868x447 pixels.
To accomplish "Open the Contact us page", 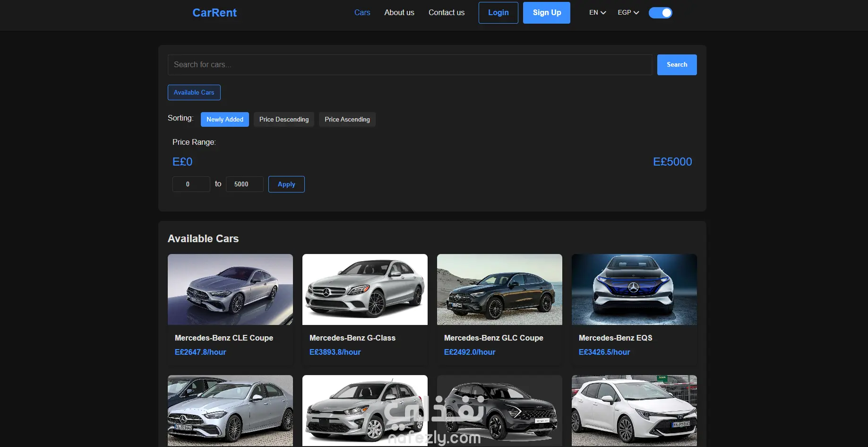I will (446, 13).
